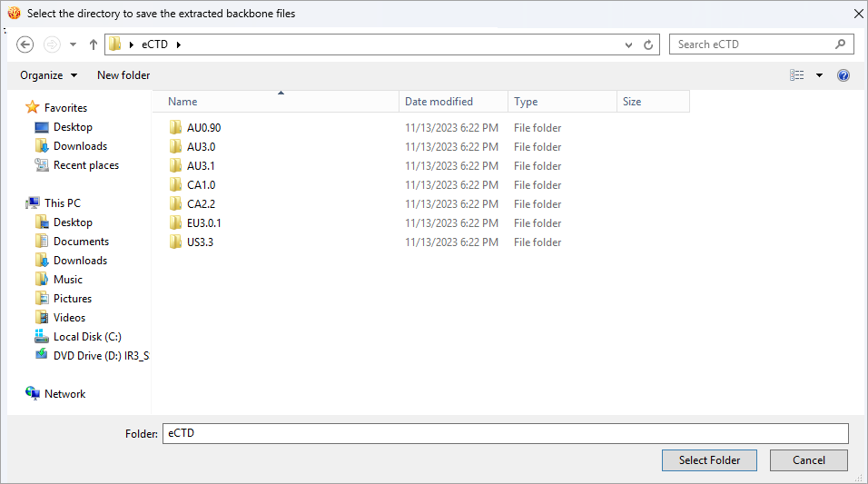The image size is (868, 484).
Task: Create a New folder
Action: point(123,75)
